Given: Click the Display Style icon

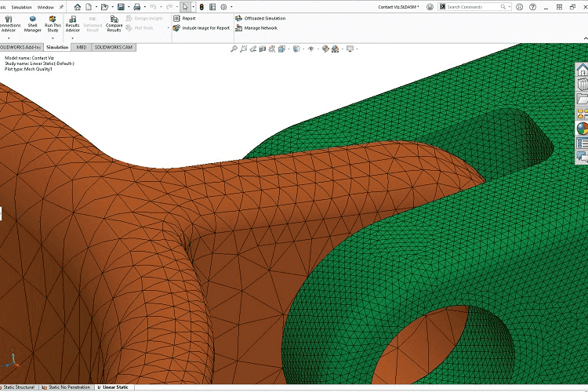Looking at the screenshot, I should [296, 49].
